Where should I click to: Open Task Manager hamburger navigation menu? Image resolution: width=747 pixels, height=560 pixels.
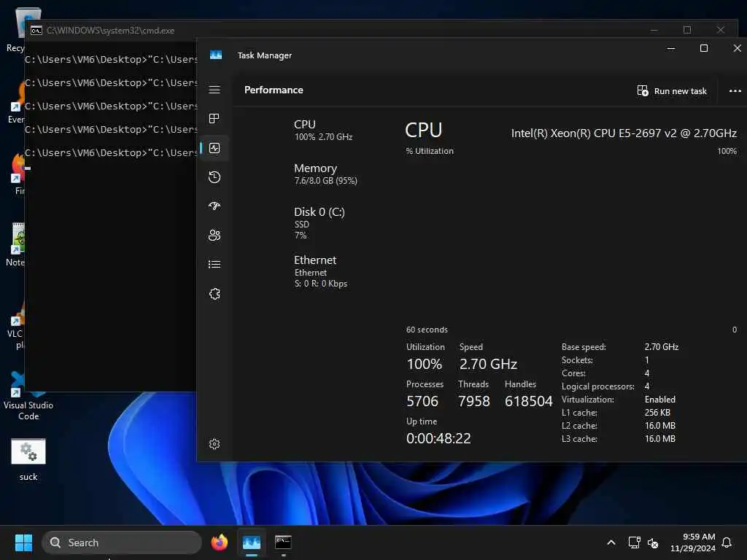coord(214,90)
